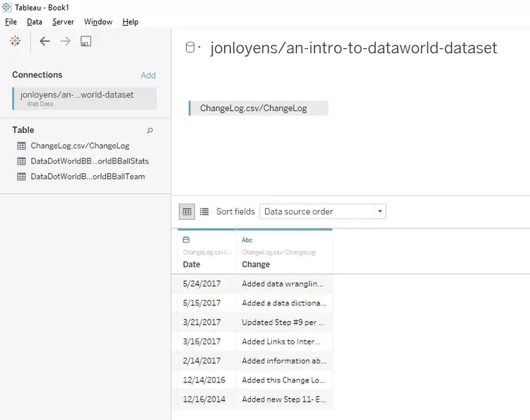Click table icon beside DataDotWorldBB...orldBBallStats
This screenshot has height=420, width=530.
tap(21, 161)
